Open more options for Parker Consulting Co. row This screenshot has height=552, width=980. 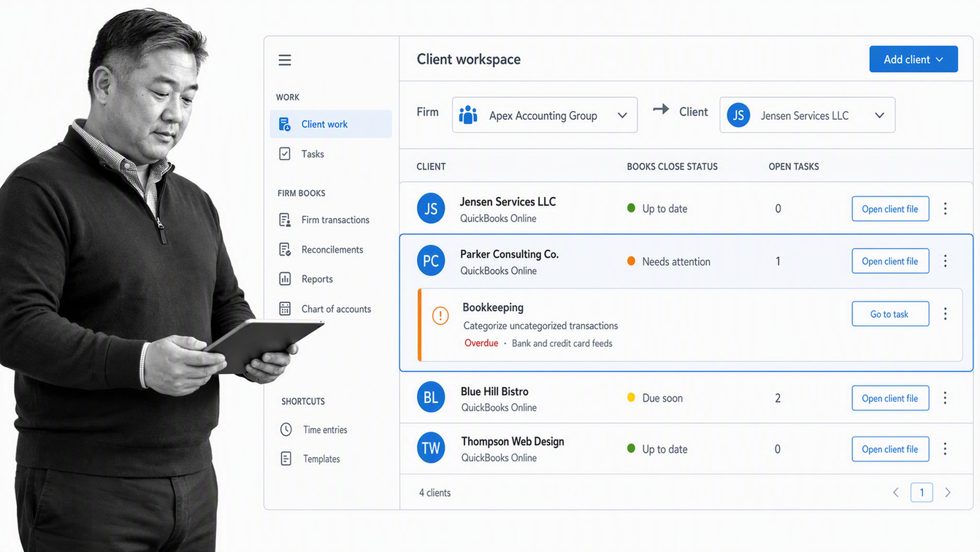point(945,261)
